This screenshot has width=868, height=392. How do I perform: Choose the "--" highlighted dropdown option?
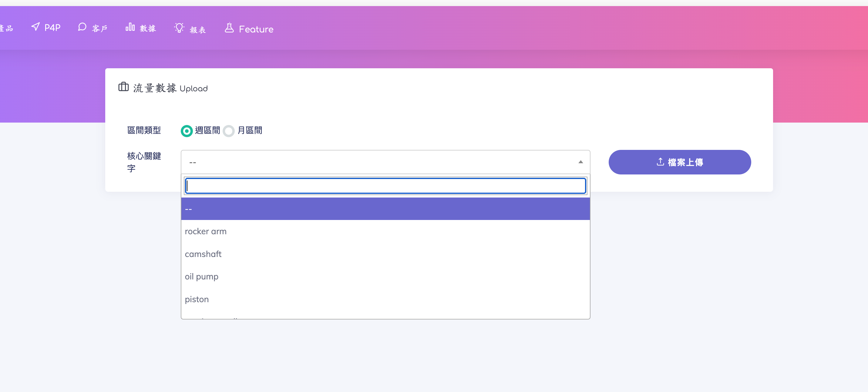[x=385, y=209]
